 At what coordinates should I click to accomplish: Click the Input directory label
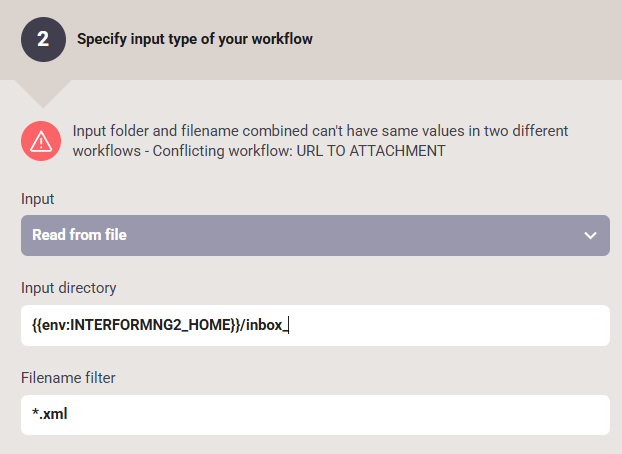pos(69,288)
